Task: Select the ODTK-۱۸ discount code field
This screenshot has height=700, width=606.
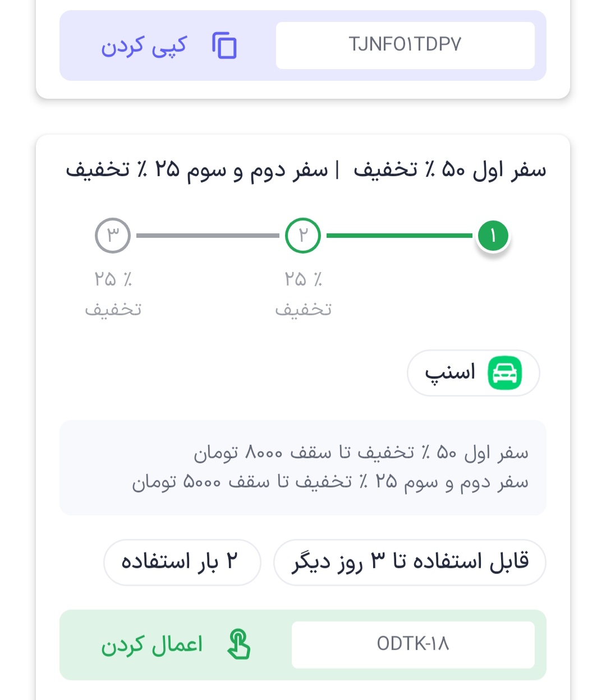Action: point(413,644)
